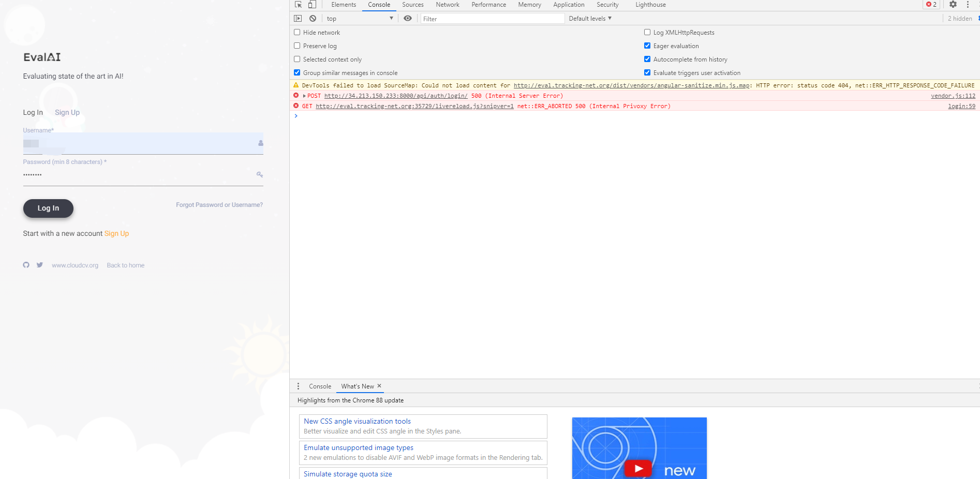The height and width of the screenshot is (479, 980).
Task: Open the Application tab
Action: pos(569,5)
